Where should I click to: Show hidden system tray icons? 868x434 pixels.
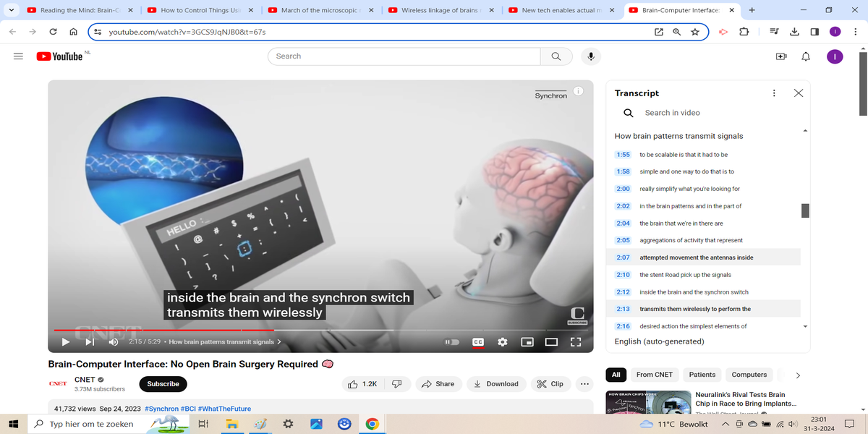pos(725,424)
